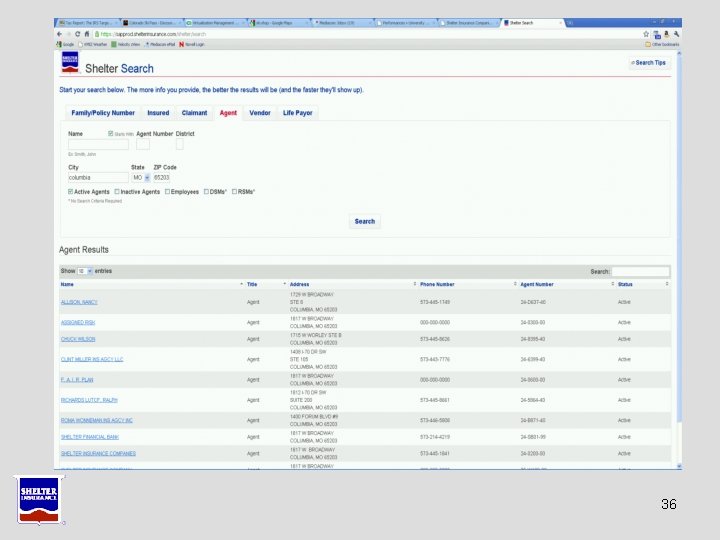Open the Other bookmarks folder
The height and width of the screenshot is (540, 720).
662,45
